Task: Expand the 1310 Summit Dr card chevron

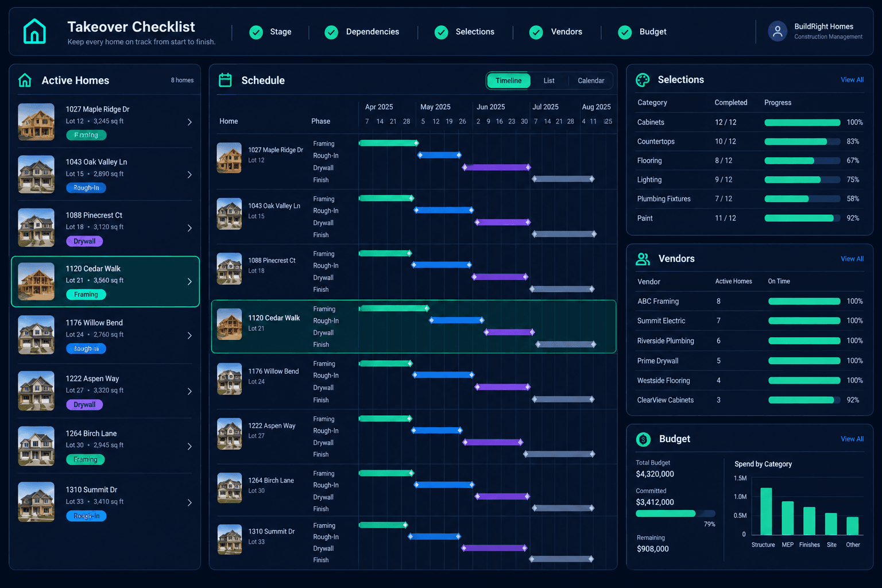Action: coord(189,502)
